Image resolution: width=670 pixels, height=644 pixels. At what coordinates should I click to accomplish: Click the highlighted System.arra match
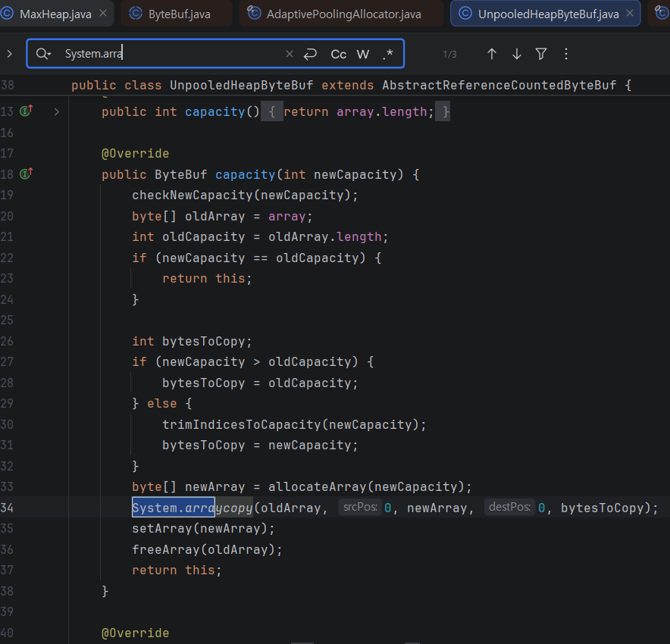tap(174, 508)
